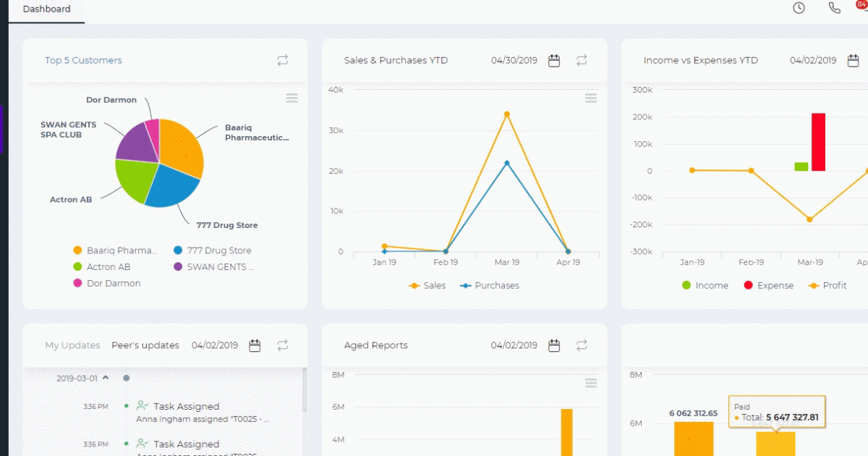Select the Peer's updates tab
The width and height of the screenshot is (868, 456).
pyautogui.click(x=145, y=346)
